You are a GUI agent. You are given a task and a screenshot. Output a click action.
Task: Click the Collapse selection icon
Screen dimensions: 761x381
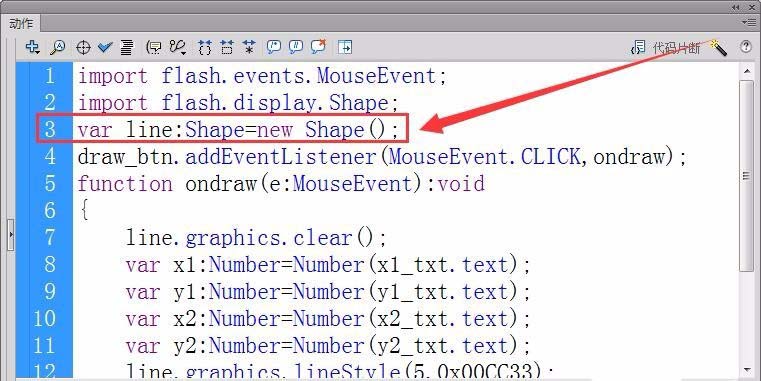[x=227, y=47]
